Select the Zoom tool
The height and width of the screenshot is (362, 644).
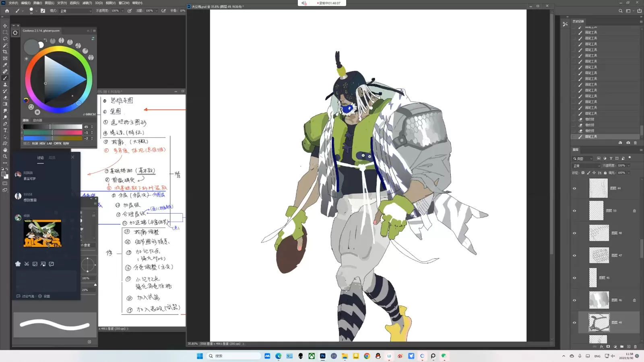tap(5, 156)
